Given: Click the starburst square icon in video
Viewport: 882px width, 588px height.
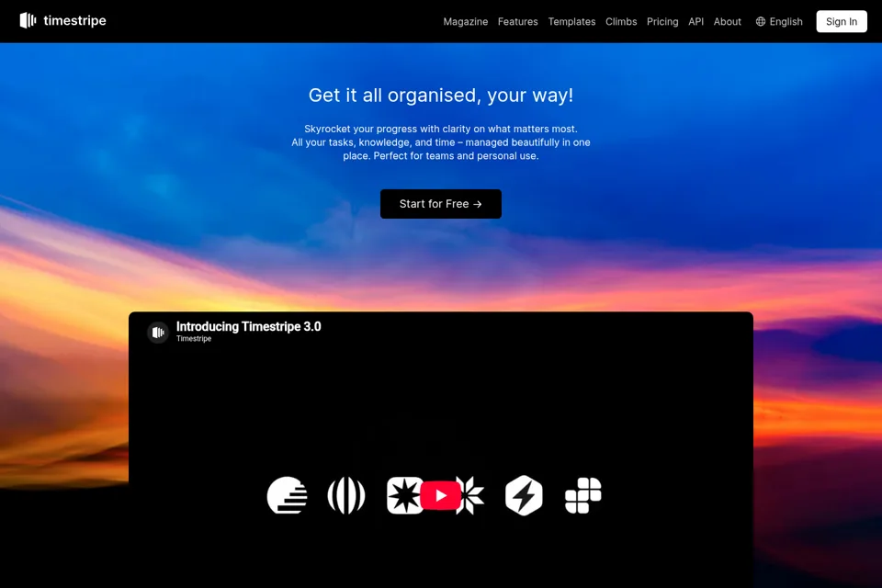Looking at the screenshot, I should click(404, 495).
